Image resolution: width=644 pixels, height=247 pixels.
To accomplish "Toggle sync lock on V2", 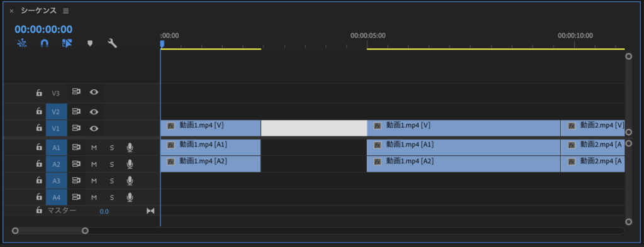I will (76, 111).
